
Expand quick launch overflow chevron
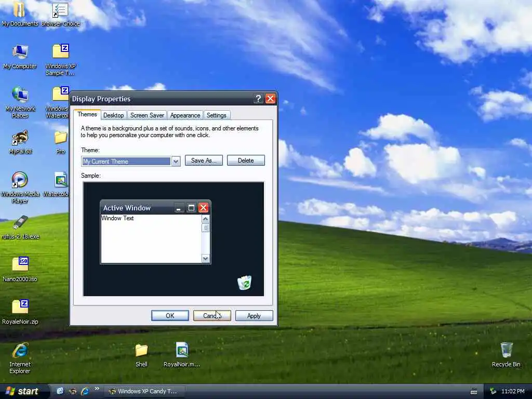pos(97,389)
